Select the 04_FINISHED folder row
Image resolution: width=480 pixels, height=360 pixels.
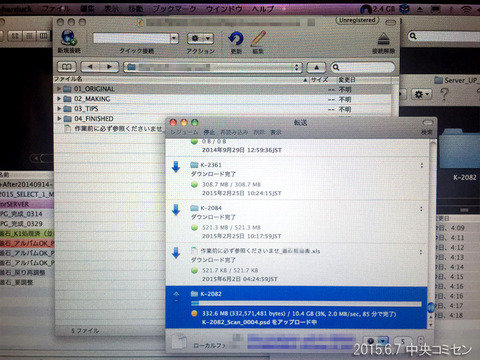(110, 119)
